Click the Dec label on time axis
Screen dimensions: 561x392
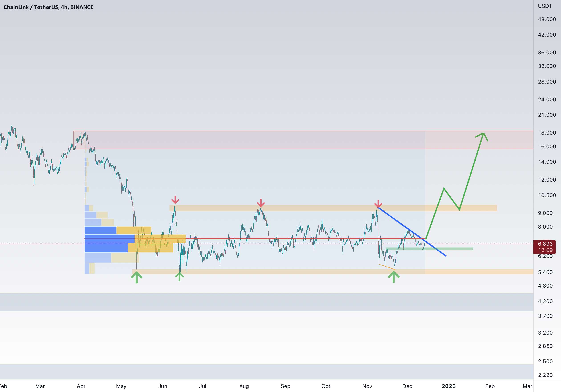point(407,386)
